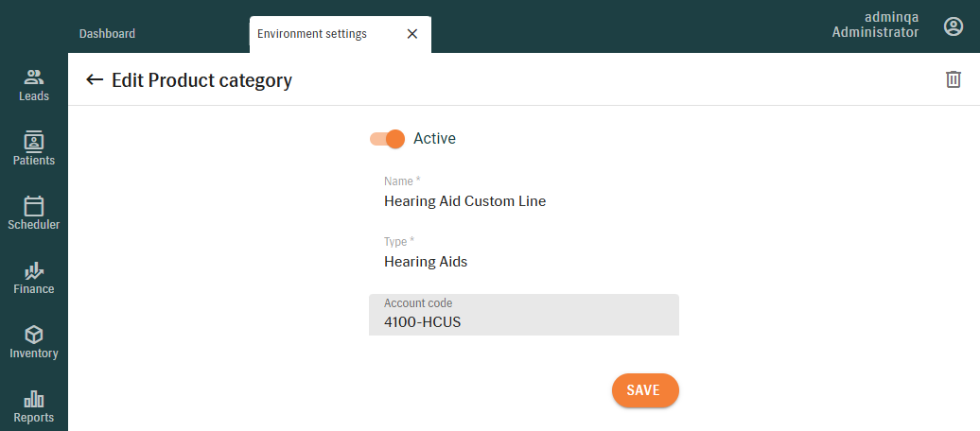Screen dimensions: 980x431
Task: Click the adminqa Administrator user label
Action: (x=875, y=26)
